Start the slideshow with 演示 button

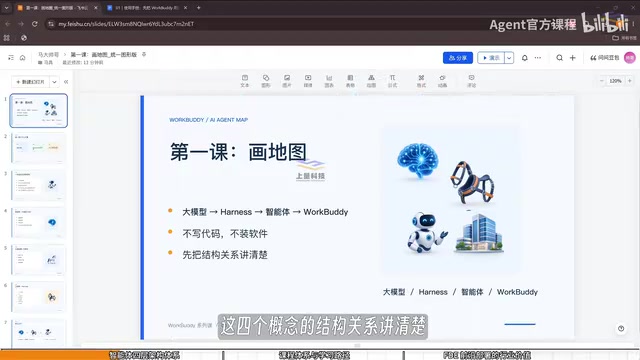(491, 58)
